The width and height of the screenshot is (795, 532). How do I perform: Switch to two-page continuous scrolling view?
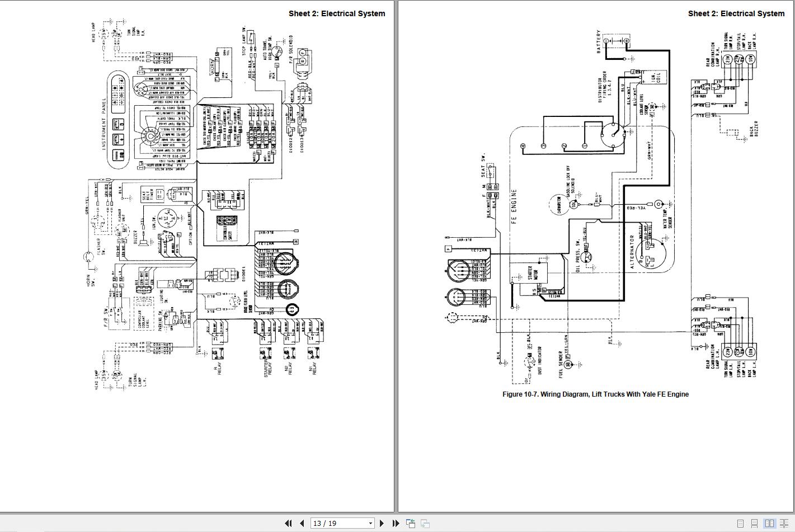[x=783, y=524]
